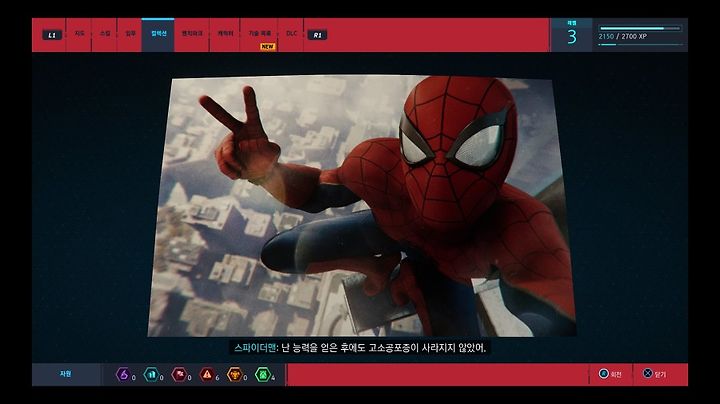Click the XP progress bar

click(x=640, y=28)
